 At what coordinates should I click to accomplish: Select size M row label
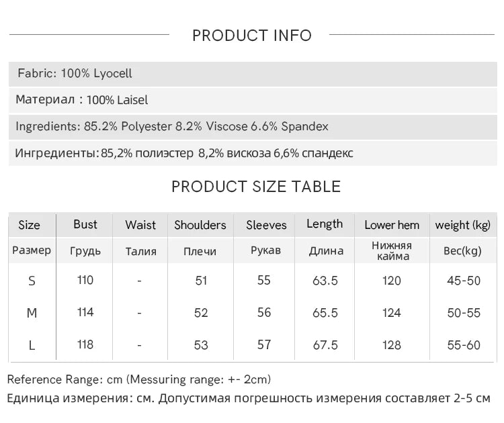pos(32,313)
